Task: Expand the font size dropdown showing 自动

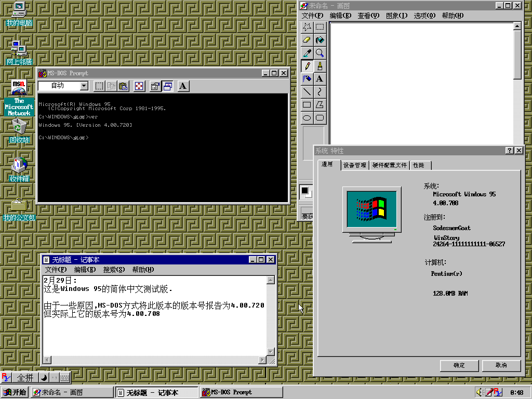Action: click(x=84, y=86)
